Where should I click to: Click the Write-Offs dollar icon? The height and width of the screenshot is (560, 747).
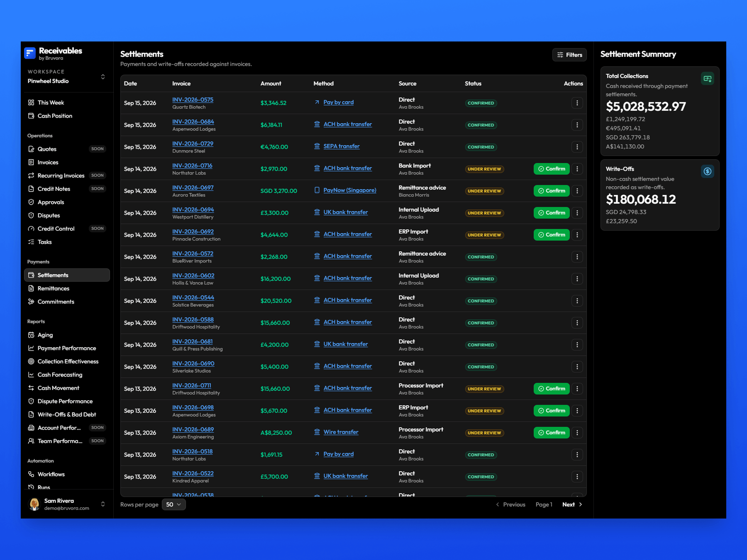(x=708, y=171)
